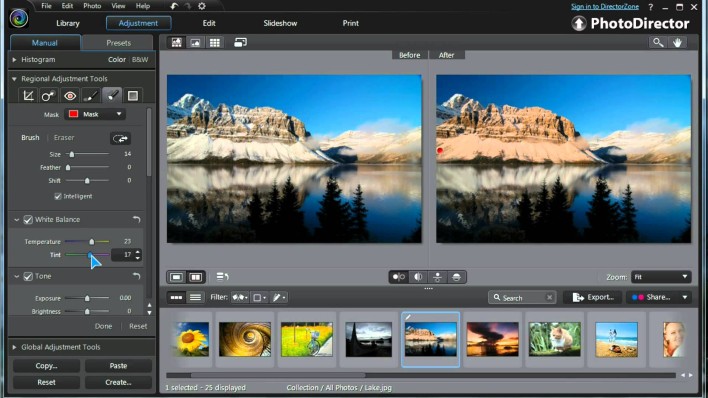The width and height of the screenshot is (708, 398).
Task: Select the sunflower photo thumbnail
Action: coord(191,339)
